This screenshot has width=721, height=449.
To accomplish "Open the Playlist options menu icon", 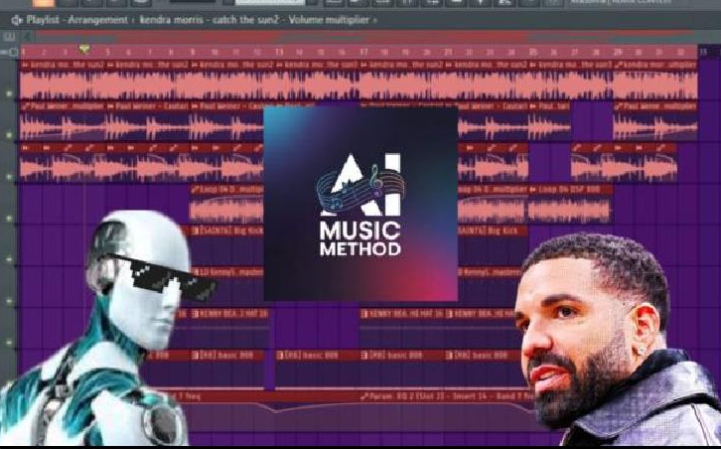I will 17,20.
